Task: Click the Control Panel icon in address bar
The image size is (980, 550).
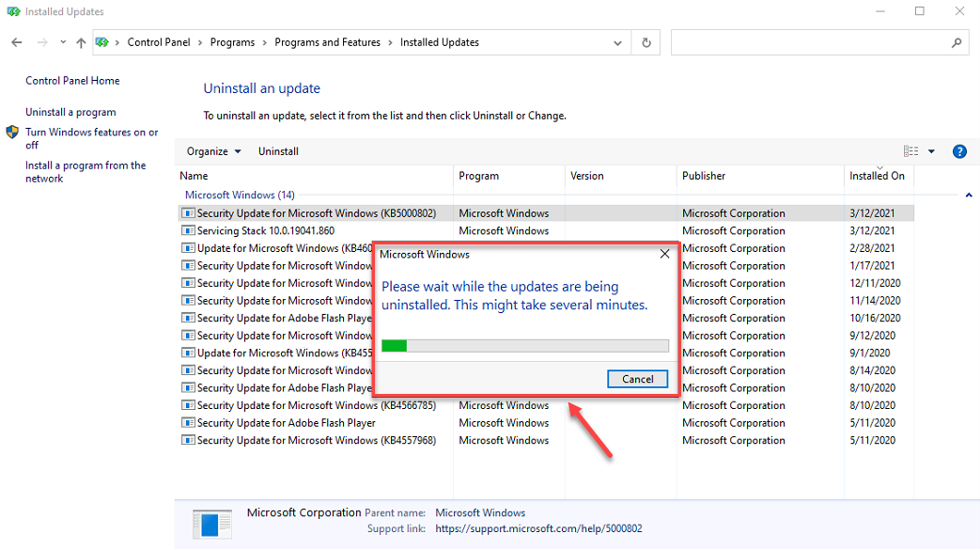Action: pyautogui.click(x=101, y=42)
